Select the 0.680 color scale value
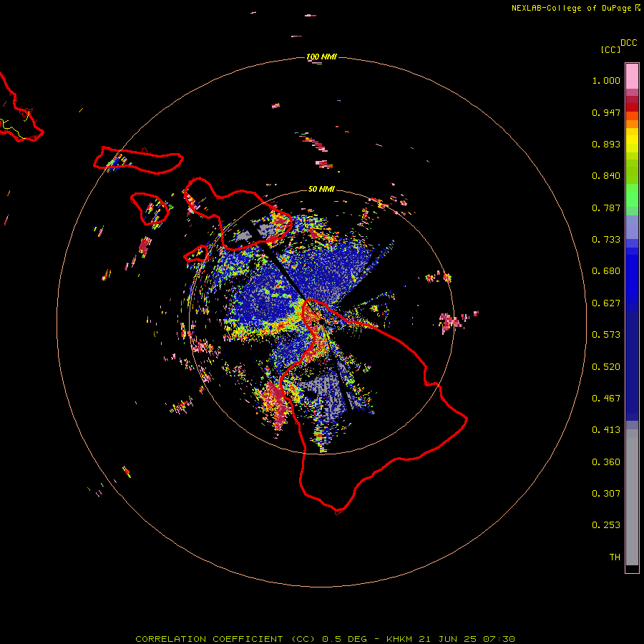The image size is (644, 644). 606,271
